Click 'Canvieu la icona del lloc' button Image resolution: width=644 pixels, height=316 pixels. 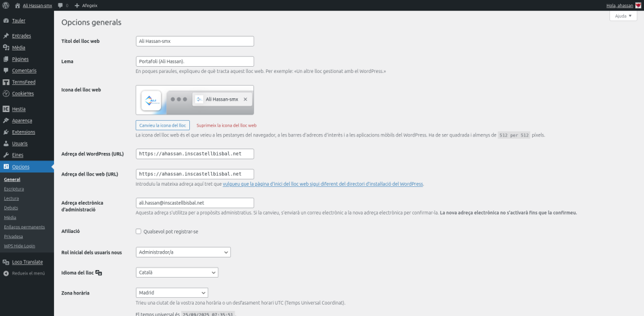pos(162,125)
